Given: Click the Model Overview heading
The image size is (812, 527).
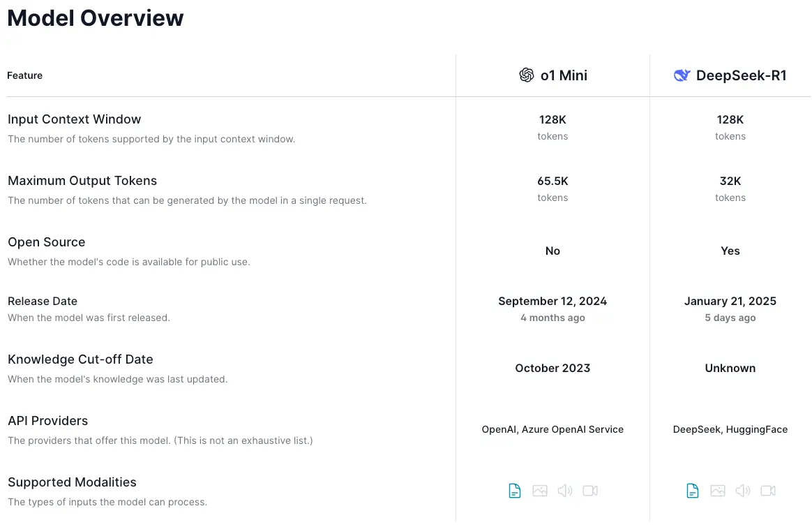Looking at the screenshot, I should [96, 18].
